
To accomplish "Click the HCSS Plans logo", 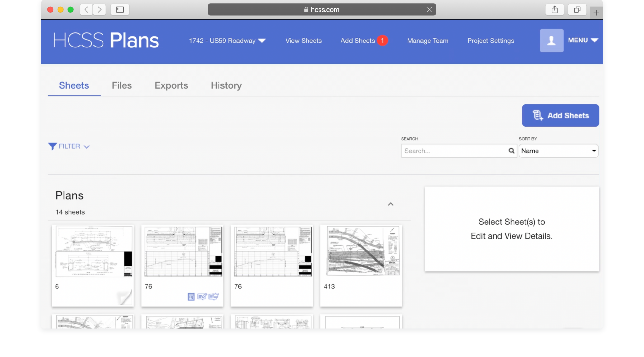I will (106, 40).
